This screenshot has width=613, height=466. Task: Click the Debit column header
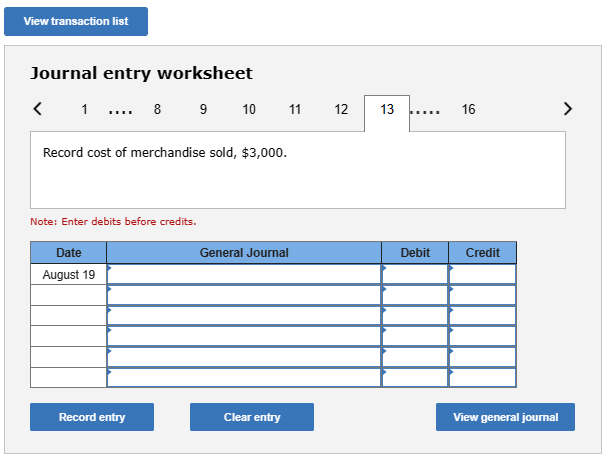pyautogui.click(x=415, y=253)
